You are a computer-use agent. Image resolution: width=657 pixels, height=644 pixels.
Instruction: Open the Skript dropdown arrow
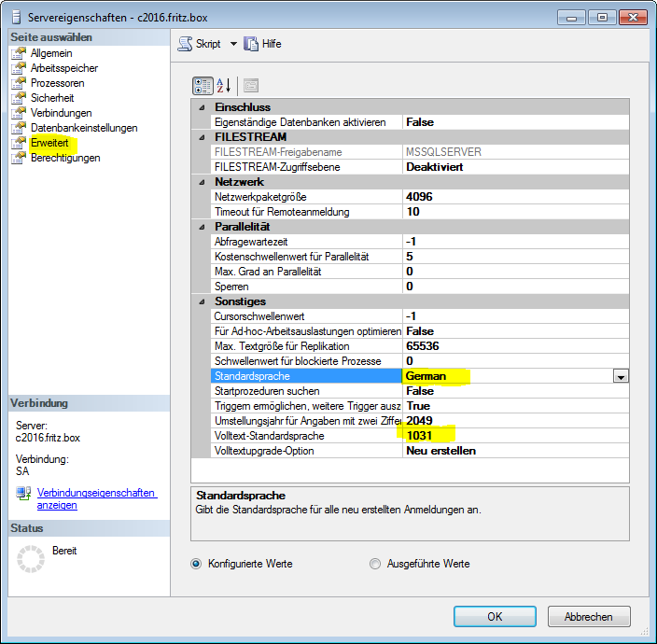(x=233, y=44)
